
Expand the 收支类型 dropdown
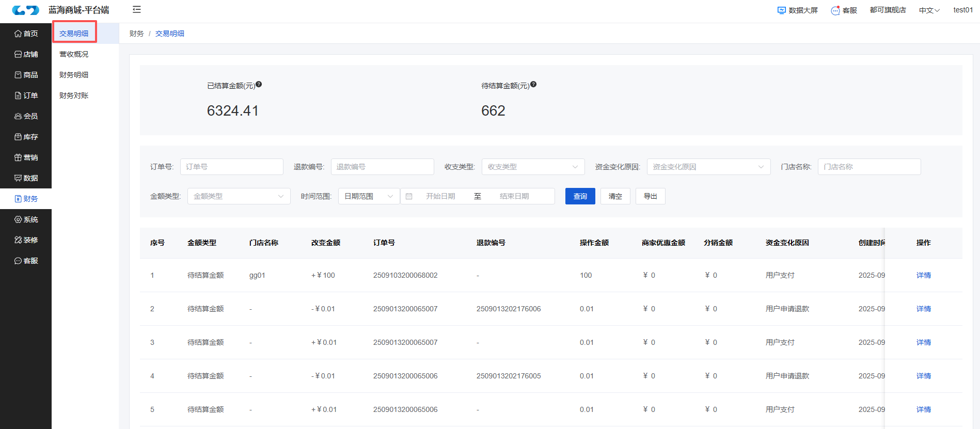533,167
